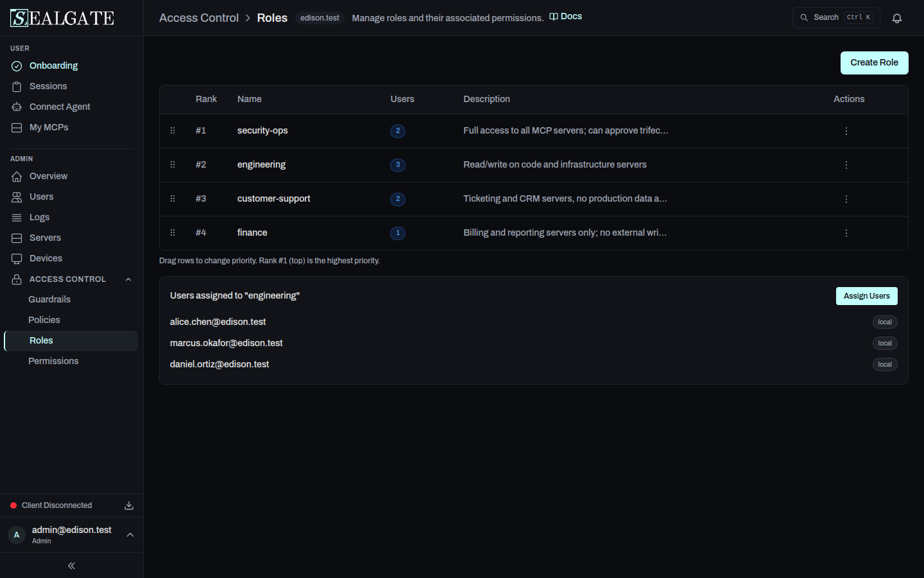The height and width of the screenshot is (578, 924).
Task: Open the Docs book icon link
Action: [x=554, y=17]
